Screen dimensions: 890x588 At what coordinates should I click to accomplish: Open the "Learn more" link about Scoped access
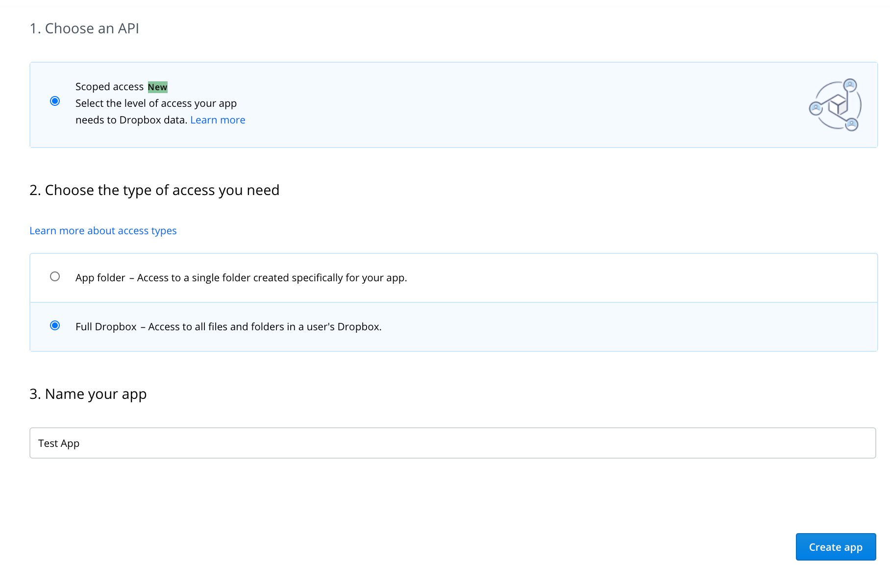pos(218,120)
